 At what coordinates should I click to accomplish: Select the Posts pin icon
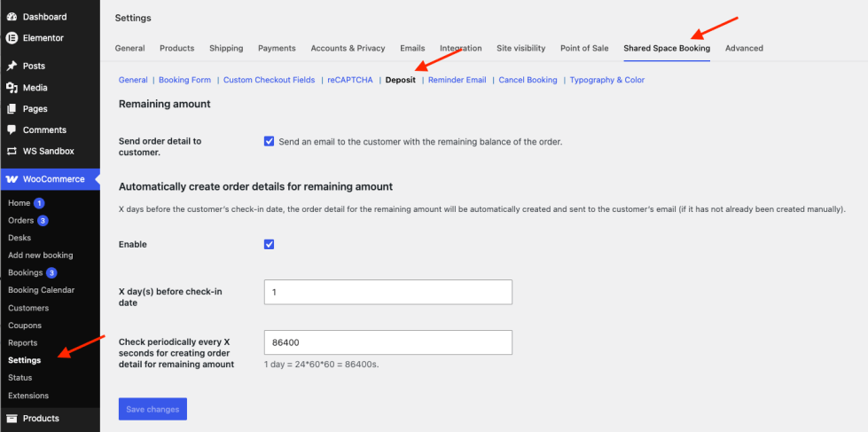point(12,66)
